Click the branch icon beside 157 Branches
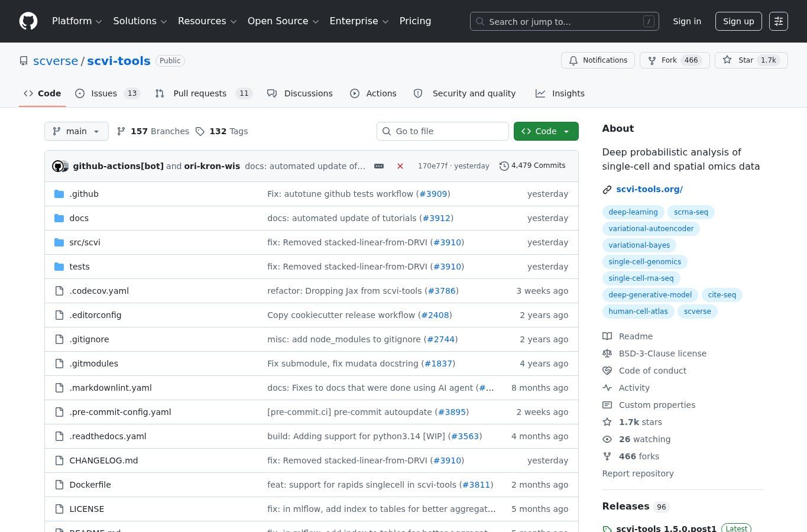The width and height of the screenshot is (807, 532). (121, 131)
